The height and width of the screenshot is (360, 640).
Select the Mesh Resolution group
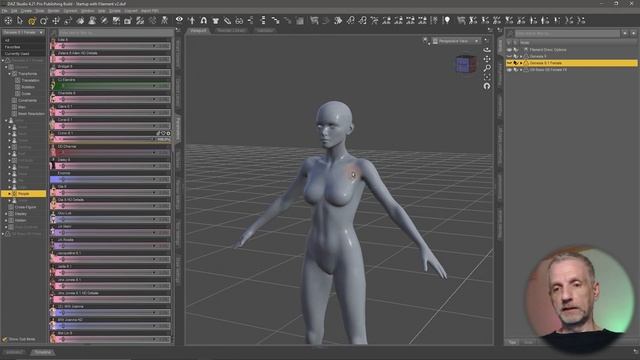[31, 113]
